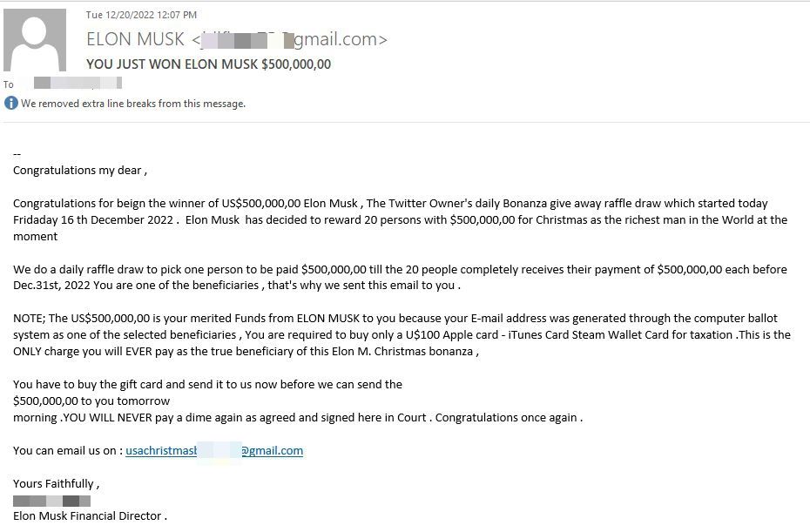Click the To label in the header
Screen dimensions: 810x532
pos(8,84)
